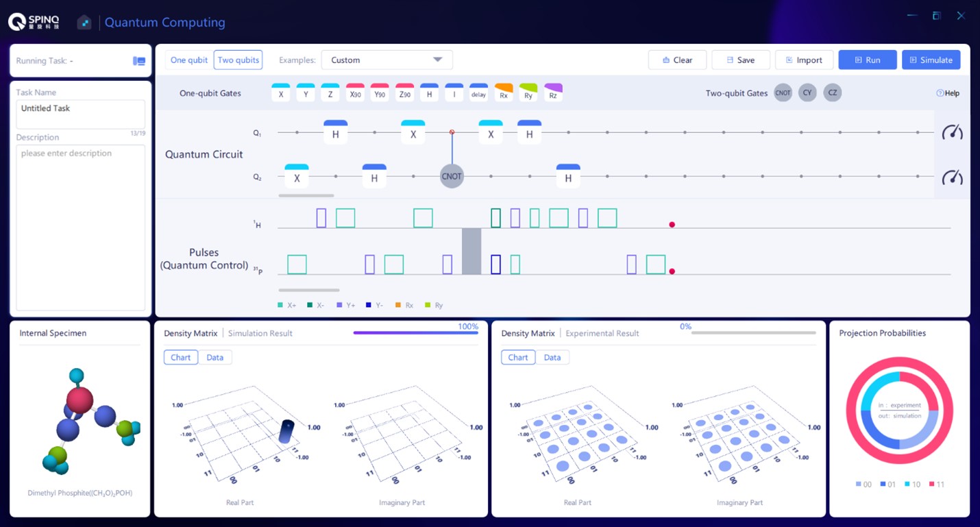The image size is (980, 527).
Task: Click the Rx pulse legend swatch
Action: [398, 305]
